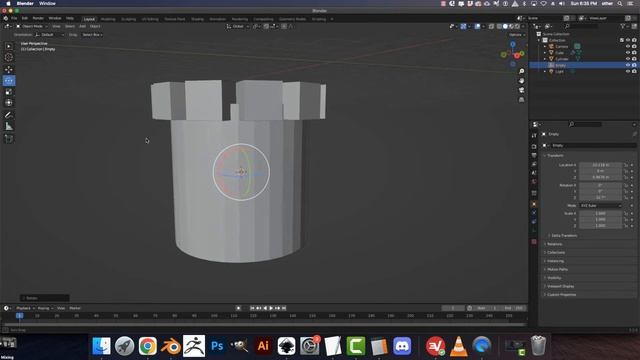Select the active Rotate tool
The width and height of the screenshot is (640, 360).
tap(9, 81)
